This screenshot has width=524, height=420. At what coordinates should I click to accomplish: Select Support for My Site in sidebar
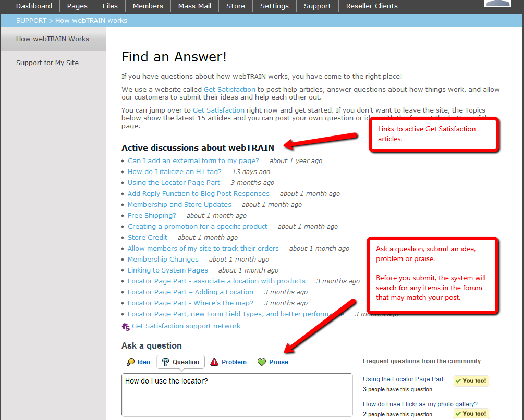(47, 63)
